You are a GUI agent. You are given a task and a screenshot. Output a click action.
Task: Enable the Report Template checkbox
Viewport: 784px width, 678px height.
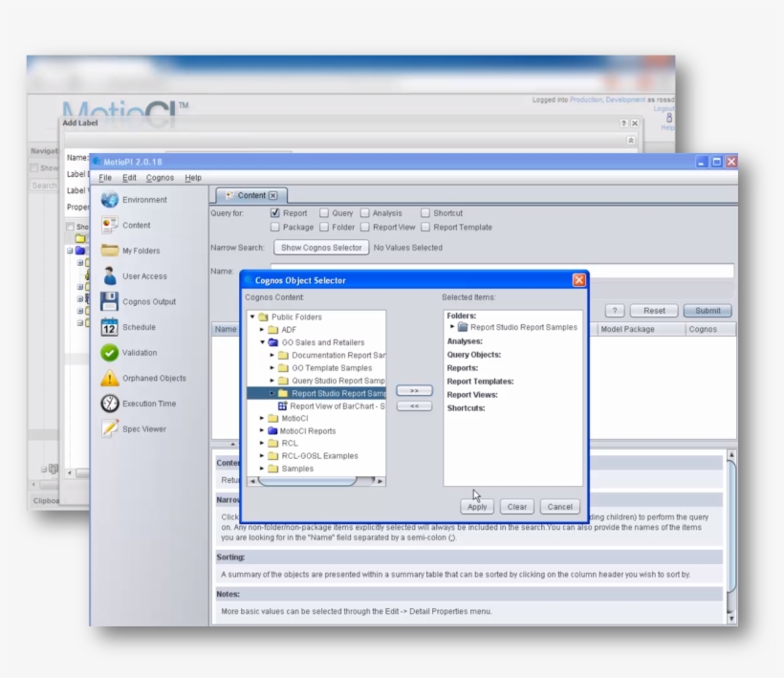[x=425, y=227]
